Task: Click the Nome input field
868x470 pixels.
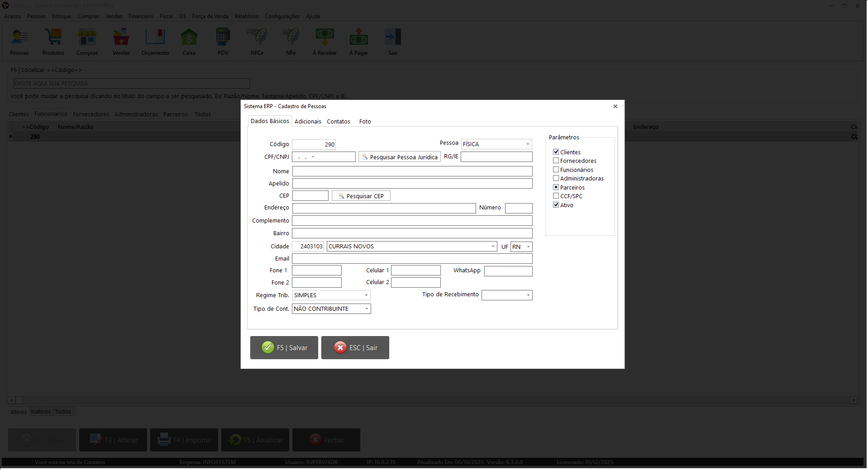Action: tap(412, 171)
